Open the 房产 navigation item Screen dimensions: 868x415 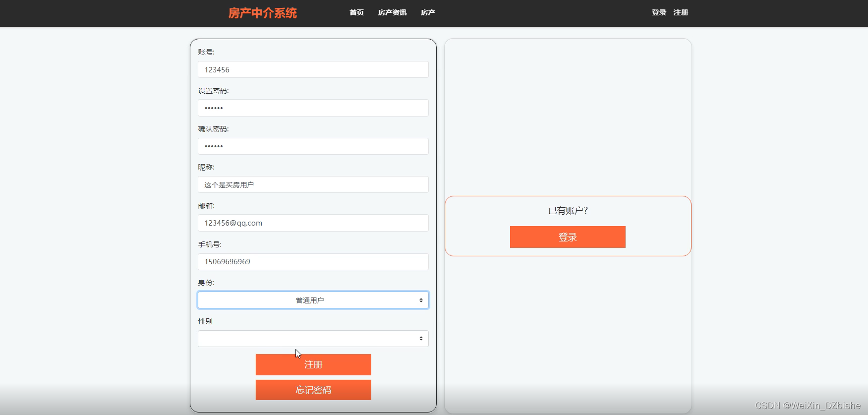tap(428, 12)
